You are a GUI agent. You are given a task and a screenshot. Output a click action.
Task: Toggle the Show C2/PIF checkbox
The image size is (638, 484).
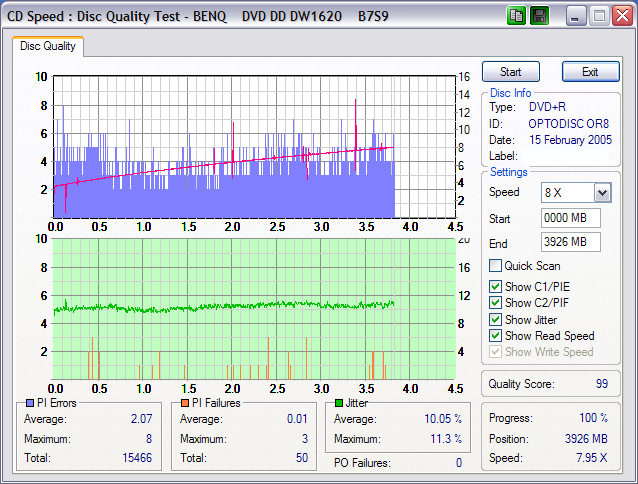click(x=495, y=303)
